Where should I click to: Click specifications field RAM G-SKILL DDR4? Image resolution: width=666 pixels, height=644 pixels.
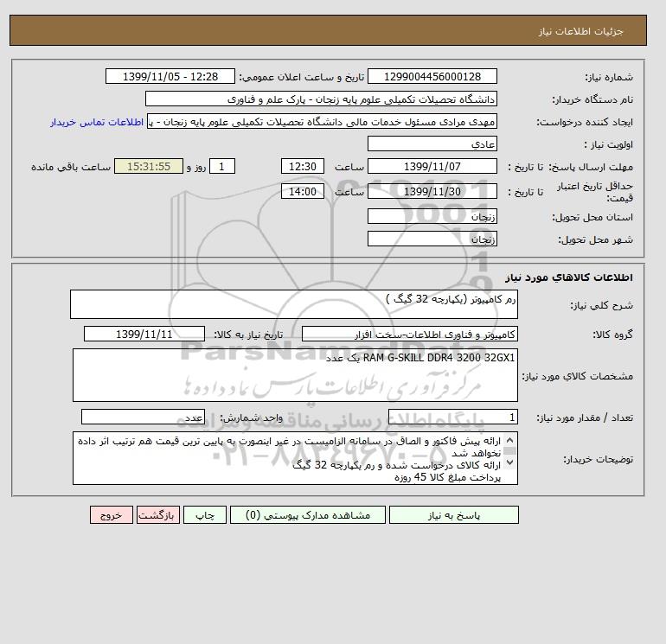295,375
